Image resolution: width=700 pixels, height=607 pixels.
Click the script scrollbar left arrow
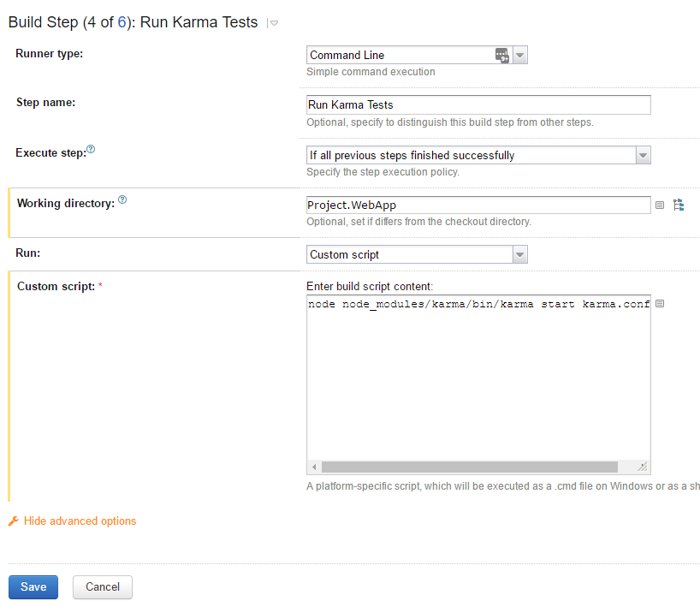coord(314,467)
